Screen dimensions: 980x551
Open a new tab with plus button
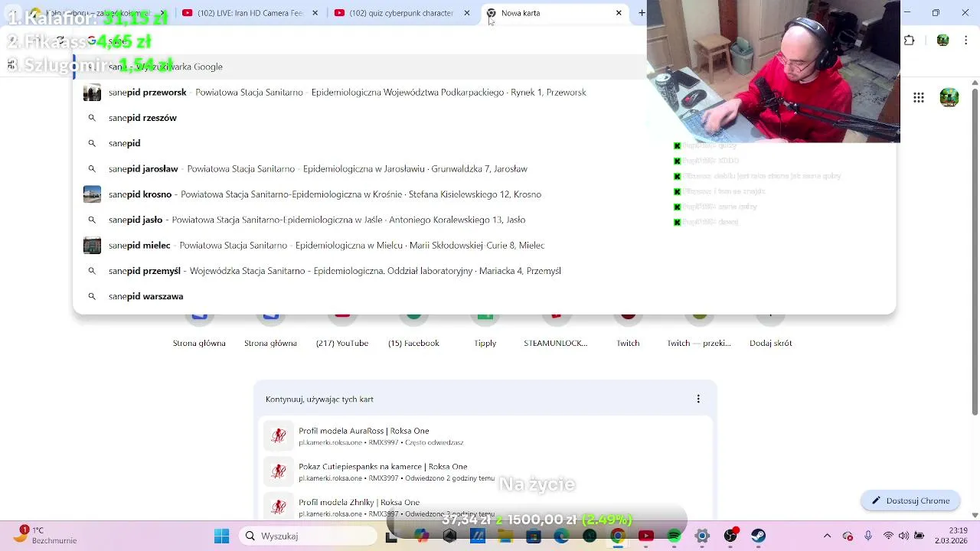642,13
